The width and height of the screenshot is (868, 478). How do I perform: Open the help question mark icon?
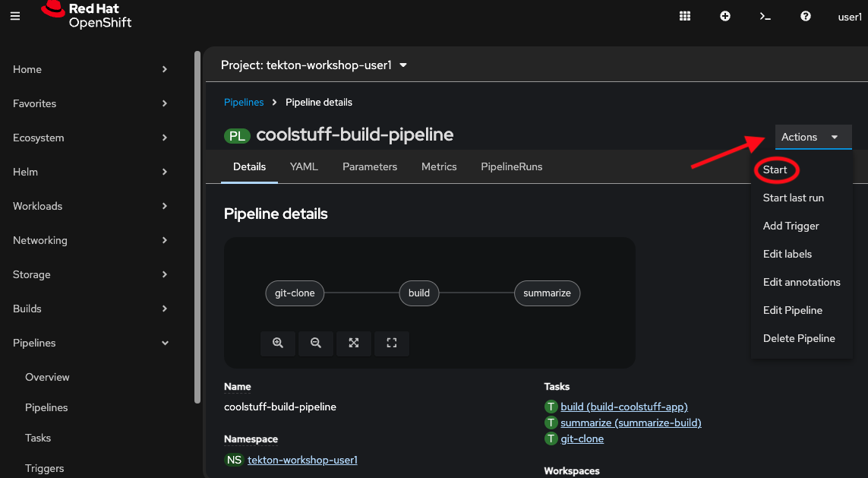pyautogui.click(x=806, y=16)
